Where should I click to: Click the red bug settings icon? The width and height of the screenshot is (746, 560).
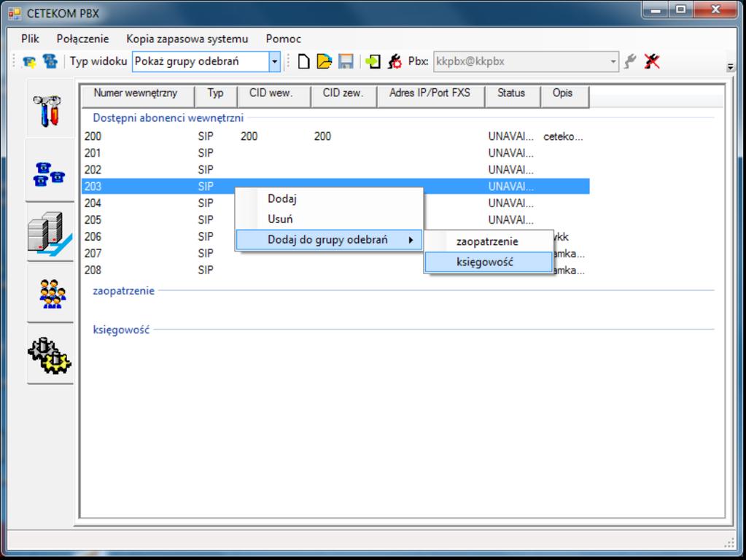click(x=395, y=61)
